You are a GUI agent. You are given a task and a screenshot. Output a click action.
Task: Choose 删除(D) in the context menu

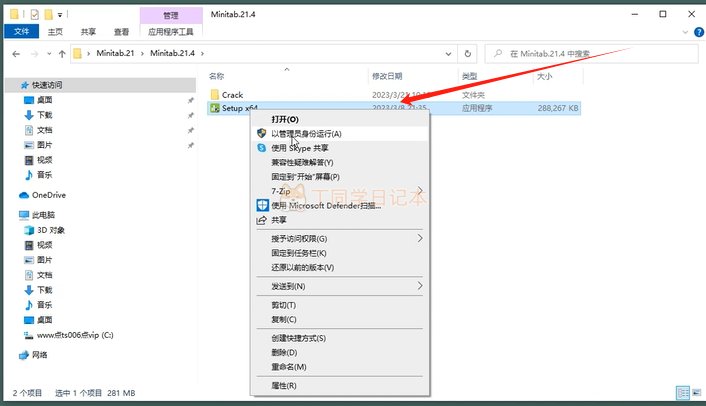tap(339, 352)
